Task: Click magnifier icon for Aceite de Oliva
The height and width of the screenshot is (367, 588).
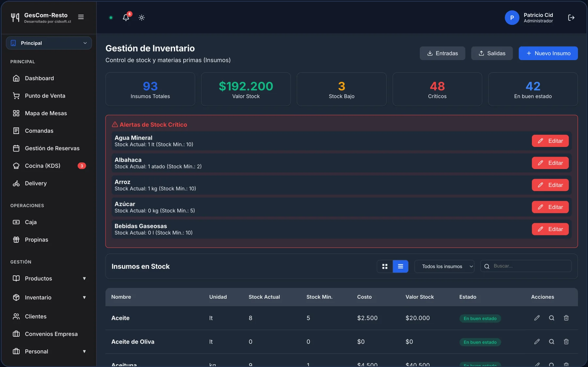Action: point(551,342)
